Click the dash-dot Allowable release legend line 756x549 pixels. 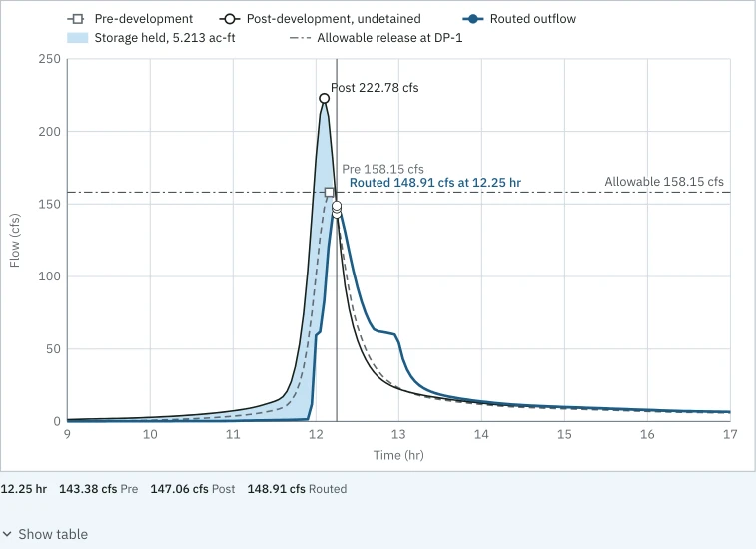coord(300,38)
